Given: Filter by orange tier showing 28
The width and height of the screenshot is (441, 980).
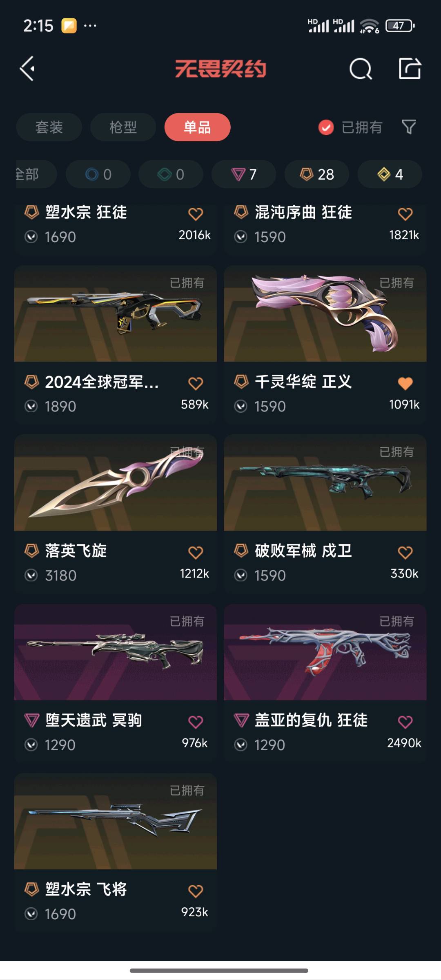Looking at the screenshot, I should tap(317, 174).
